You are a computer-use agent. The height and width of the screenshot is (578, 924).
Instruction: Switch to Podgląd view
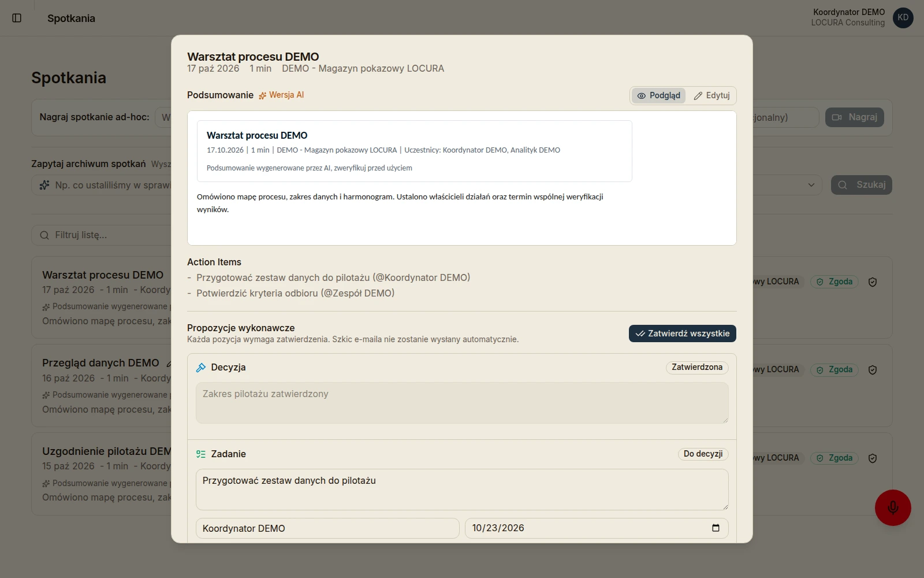point(659,95)
